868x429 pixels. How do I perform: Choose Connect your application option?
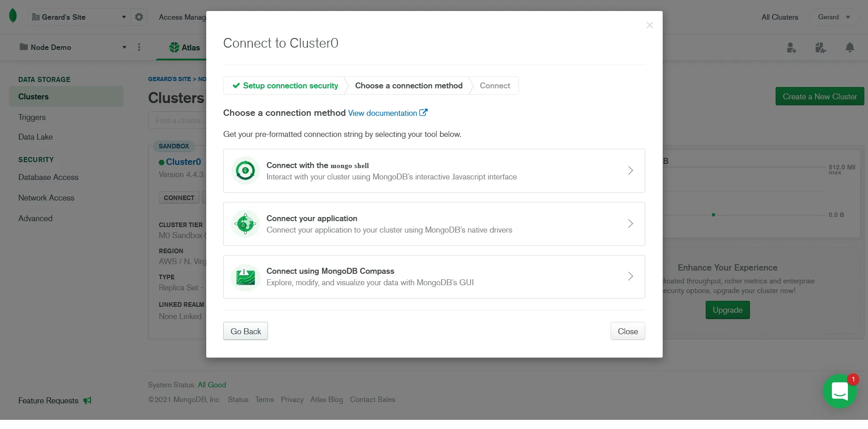click(x=434, y=224)
